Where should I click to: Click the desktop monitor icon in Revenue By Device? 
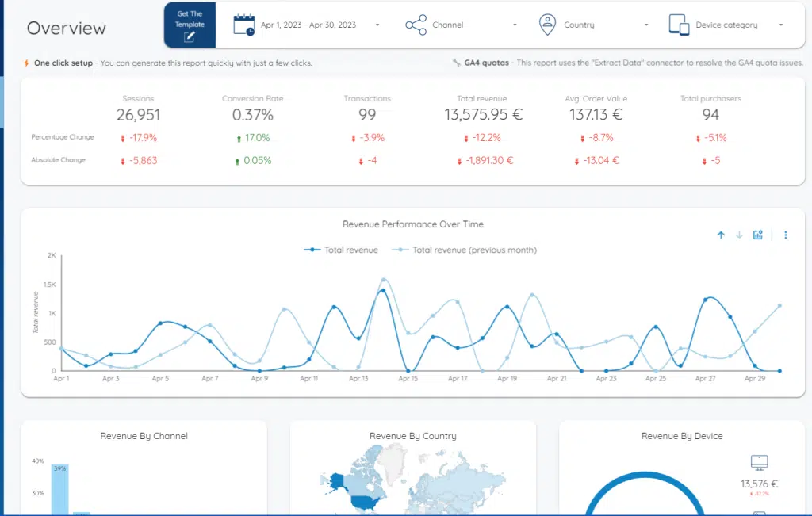759,462
